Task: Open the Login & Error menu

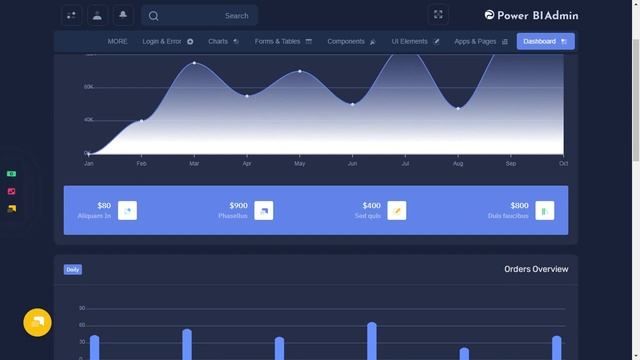Action: coord(168,41)
